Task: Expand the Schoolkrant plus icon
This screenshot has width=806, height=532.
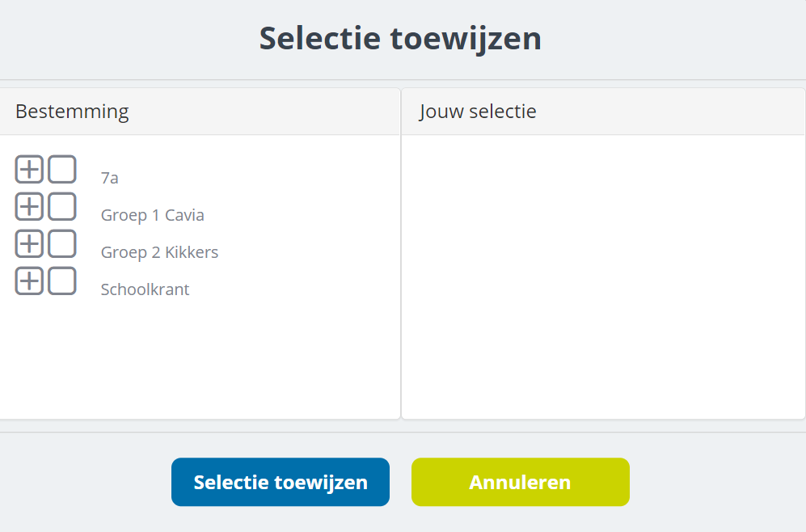Action: pyautogui.click(x=29, y=281)
